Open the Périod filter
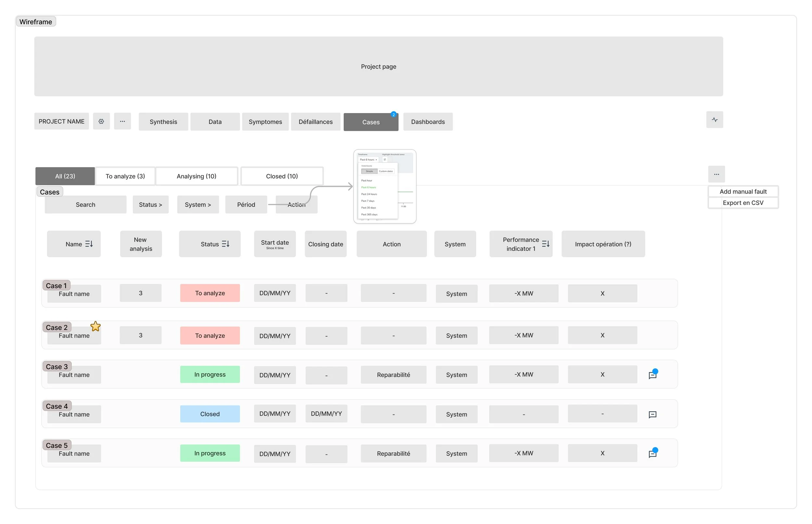Viewport: 812px width, 524px height. 246,204
